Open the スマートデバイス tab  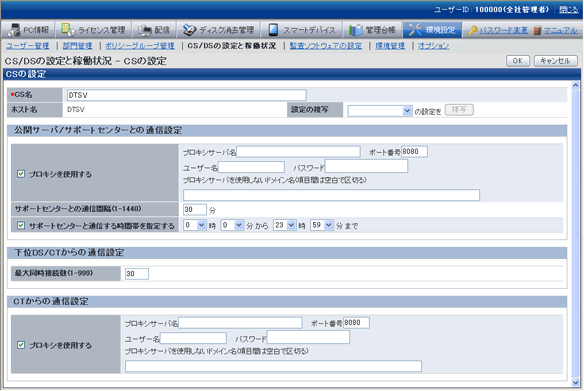point(302,30)
